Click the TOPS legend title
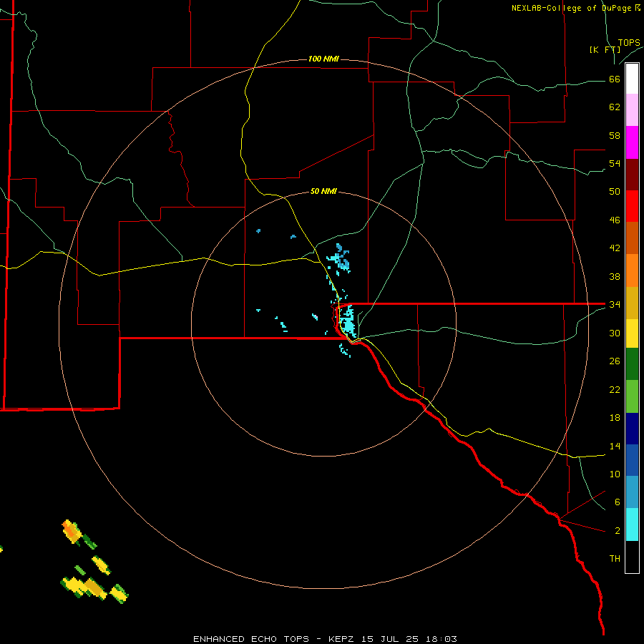 [x=629, y=42]
